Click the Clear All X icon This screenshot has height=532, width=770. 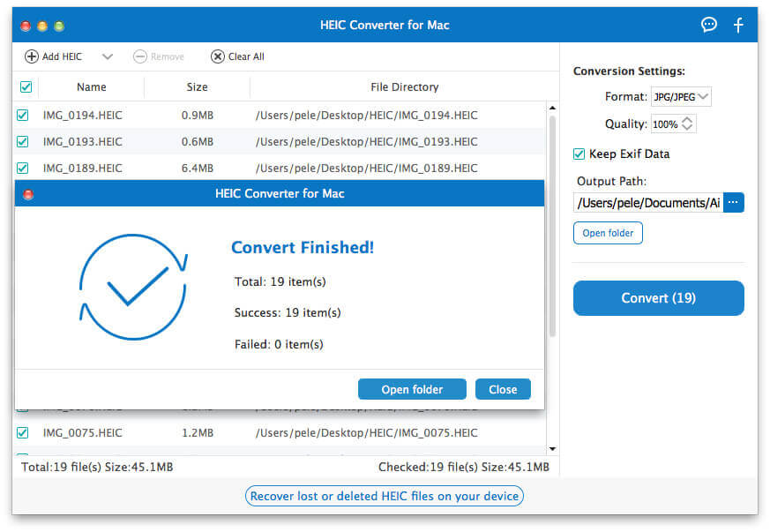pos(217,56)
